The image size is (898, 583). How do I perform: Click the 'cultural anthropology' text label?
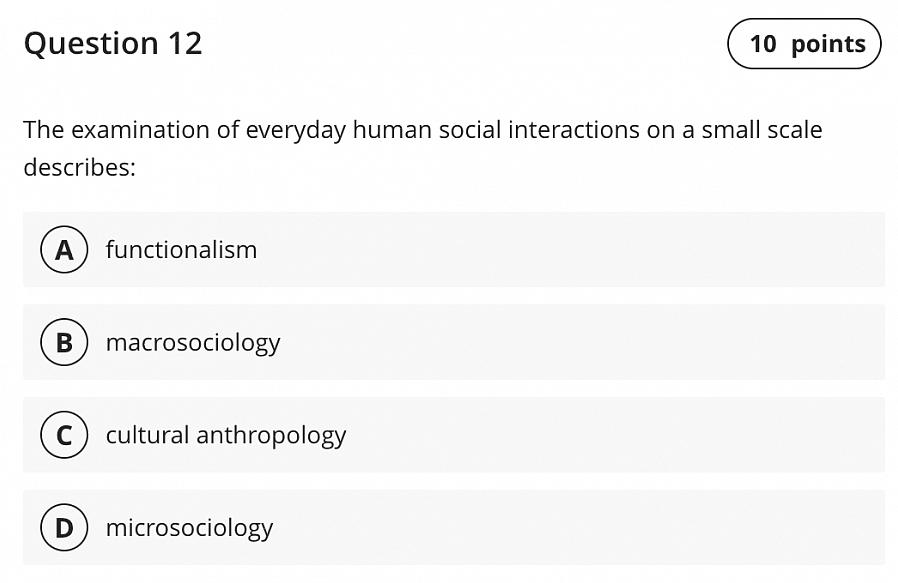click(x=226, y=435)
